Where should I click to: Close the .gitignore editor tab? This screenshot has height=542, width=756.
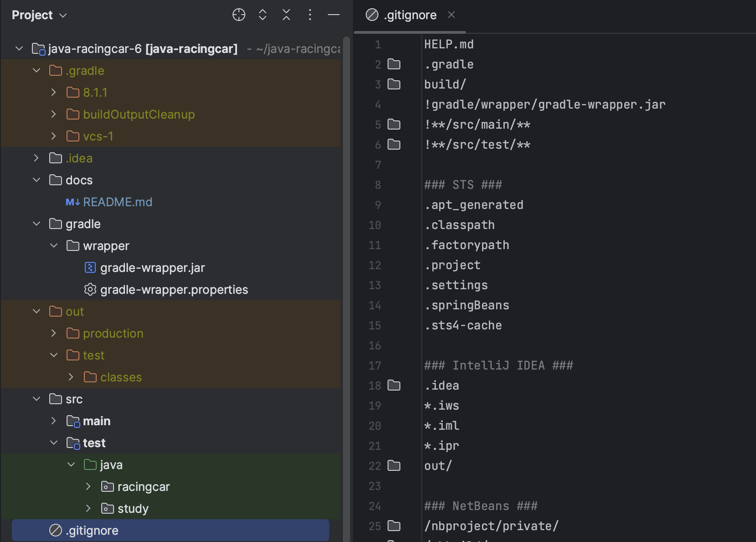point(451,15)
